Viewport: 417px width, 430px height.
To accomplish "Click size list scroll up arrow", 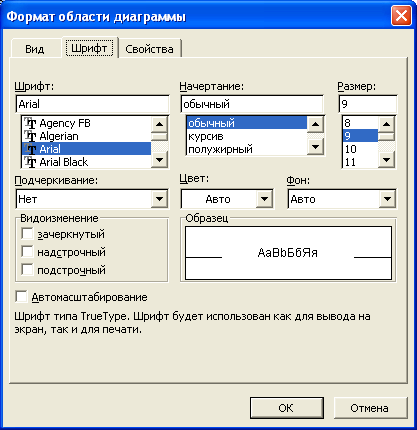I will click(386, 125).
